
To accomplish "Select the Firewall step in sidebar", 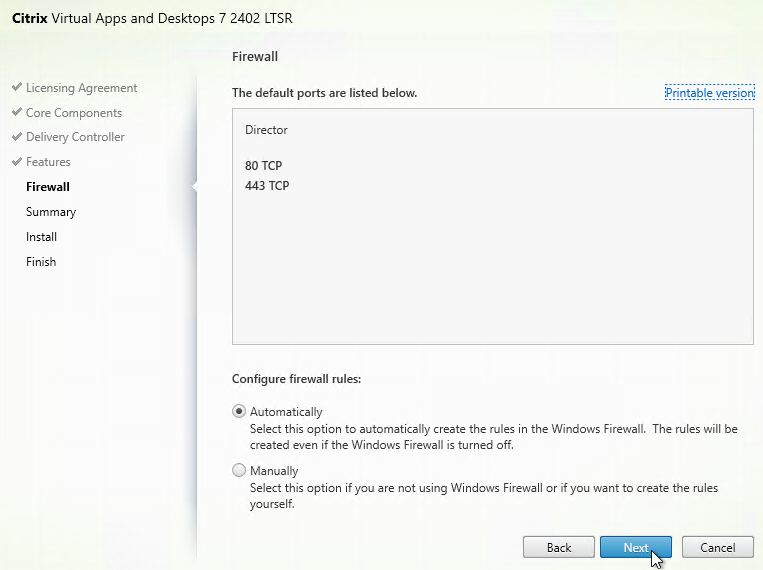I will [x=48, y=187].
